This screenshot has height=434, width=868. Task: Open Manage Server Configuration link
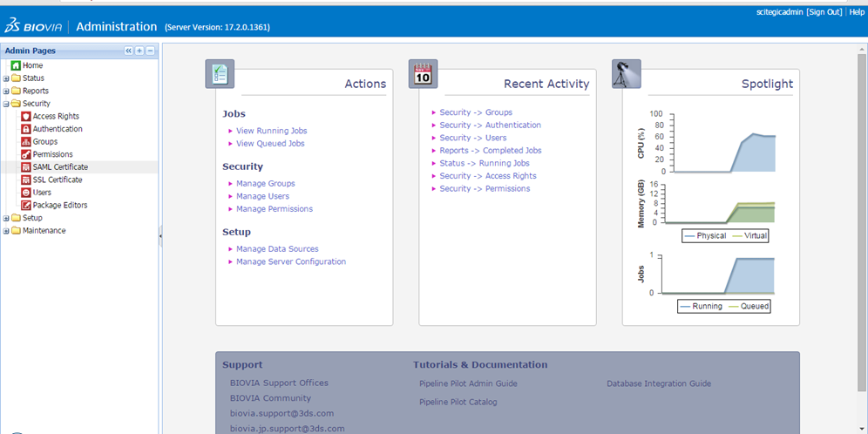(x=291, y=261)
